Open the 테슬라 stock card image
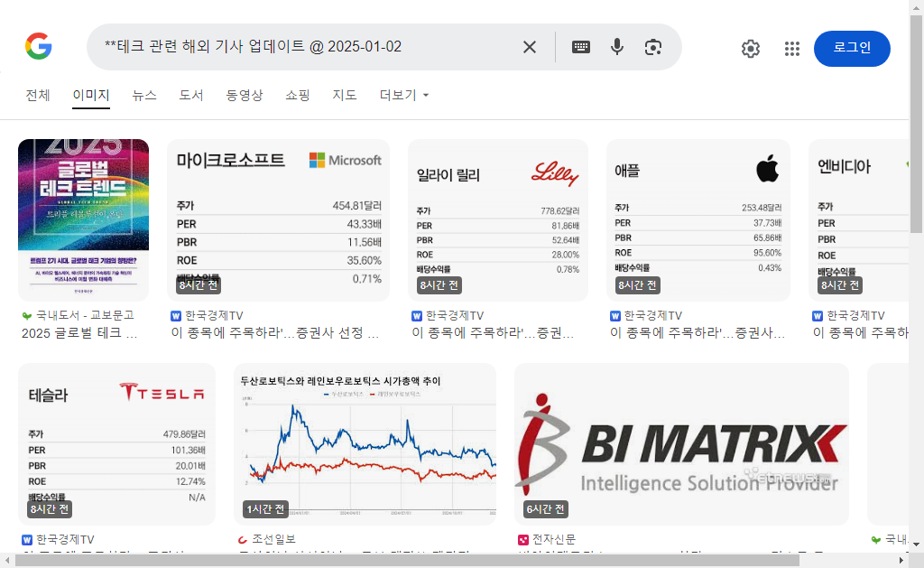Screen dimensions: 924x568 (116, 444)
